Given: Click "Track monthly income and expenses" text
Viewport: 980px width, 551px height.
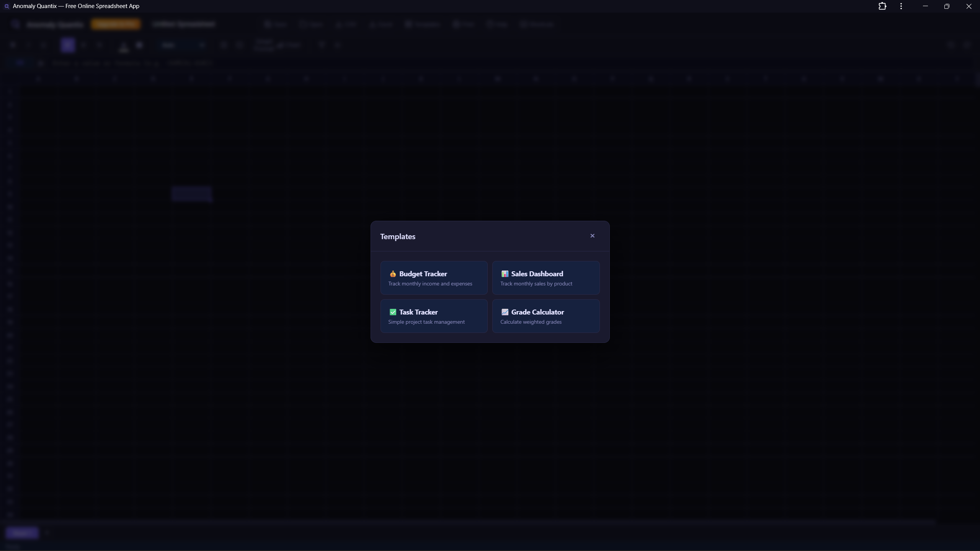Looking at the screenshot, I should (430, 284).
